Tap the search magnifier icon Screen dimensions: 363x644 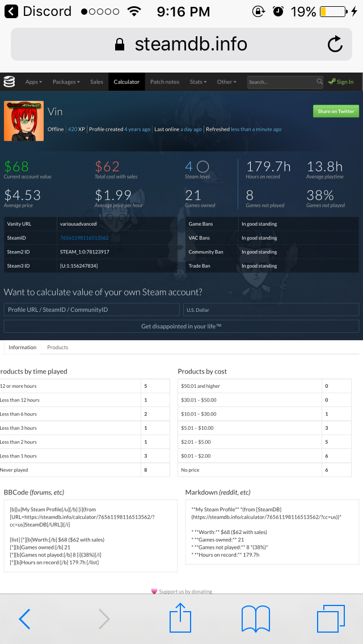(319, 82)
